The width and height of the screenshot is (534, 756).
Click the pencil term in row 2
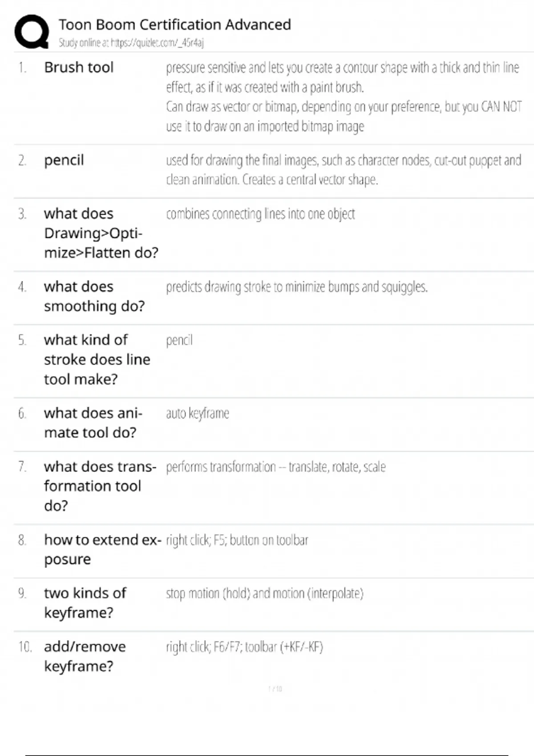coord(64,160)
